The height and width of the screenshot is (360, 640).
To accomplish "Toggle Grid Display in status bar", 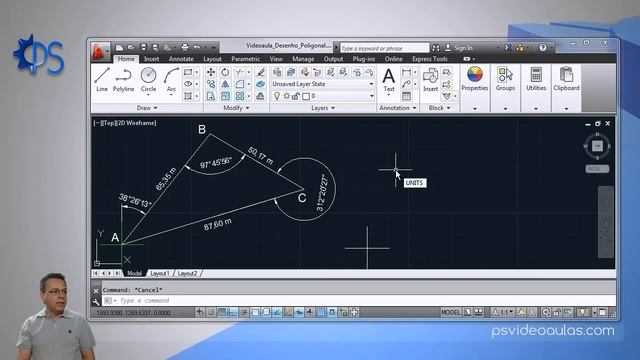I will pos(222,312).
